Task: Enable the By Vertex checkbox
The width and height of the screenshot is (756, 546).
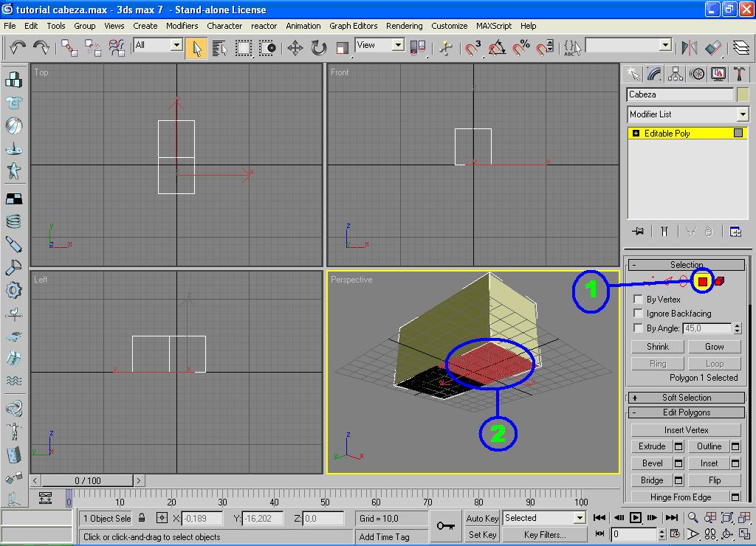Action: click(638, 299)
